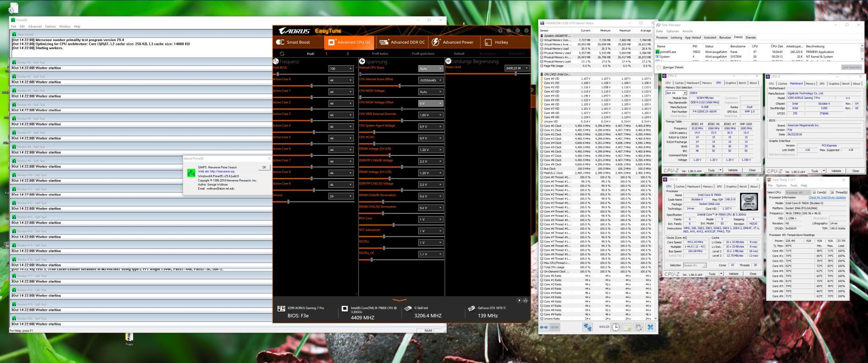Switch to Advanced DDR OC tab
The width and height of the screenshot is (868, 363).
click(402, 42)
